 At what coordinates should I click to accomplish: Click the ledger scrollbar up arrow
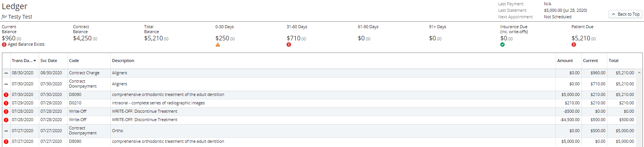click(639, 72)
